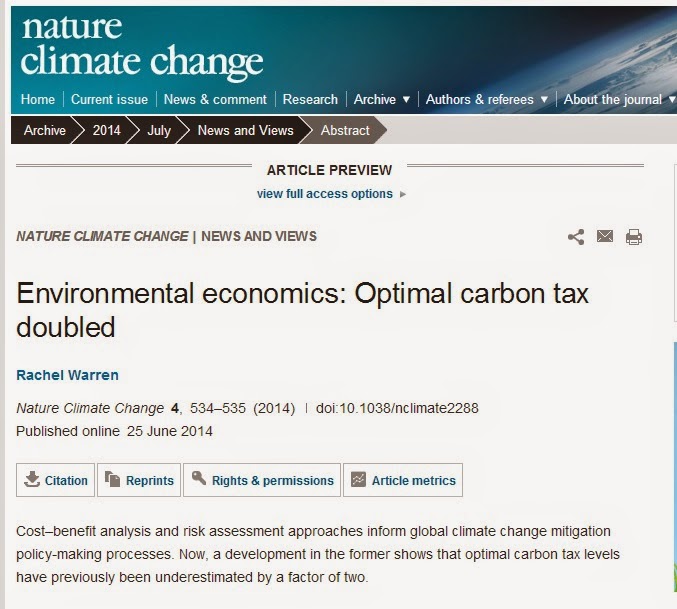Viewport: 677px width, 609px height.
Task: Click the nature climate change logo
Action: pos(142,49)
